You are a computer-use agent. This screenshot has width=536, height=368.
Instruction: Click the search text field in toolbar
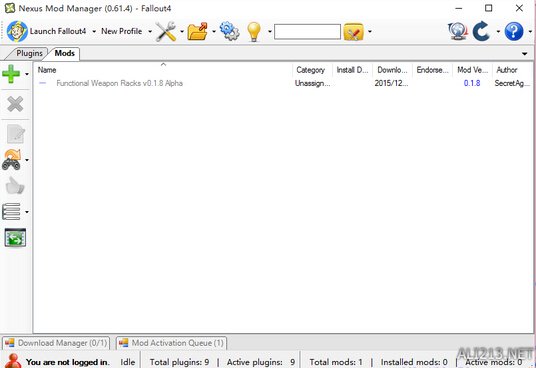[x=307, y=31]
